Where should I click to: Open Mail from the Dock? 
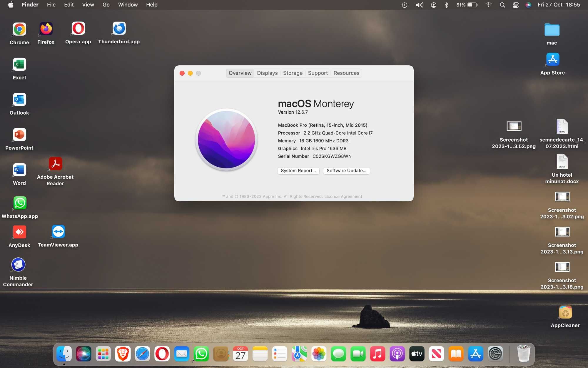pos(182,354)
